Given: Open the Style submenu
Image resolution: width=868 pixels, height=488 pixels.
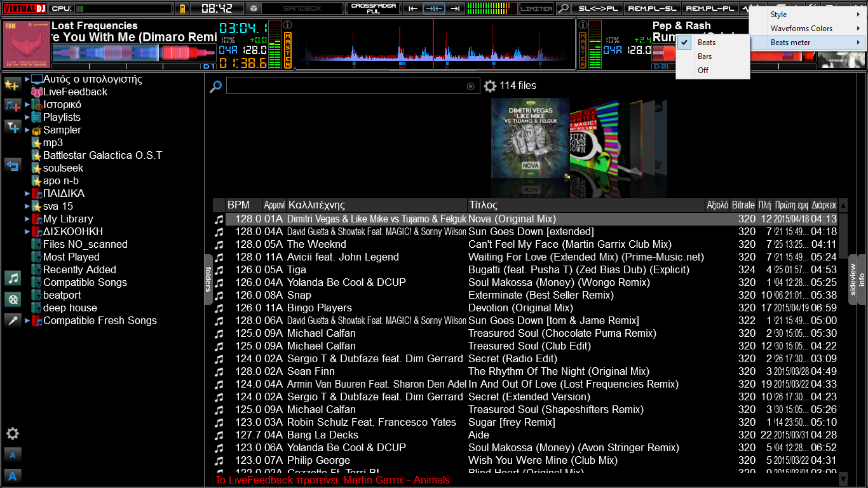Looking at the screenshot, I should 808,15.
